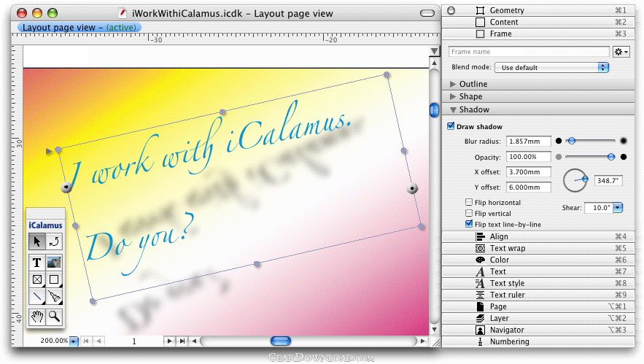The width and height of the screenshot is (644, 364).
Task: Open the Text ruler inspector
Action: pos(538,295)
